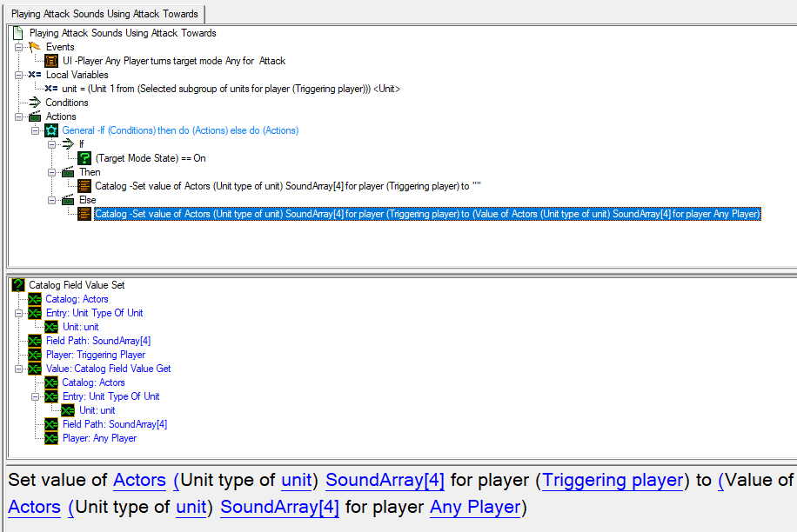Collapse the Actions node
Image resolution: width=797 pixels, height=532 pixels.
click(x=19, y=116)
